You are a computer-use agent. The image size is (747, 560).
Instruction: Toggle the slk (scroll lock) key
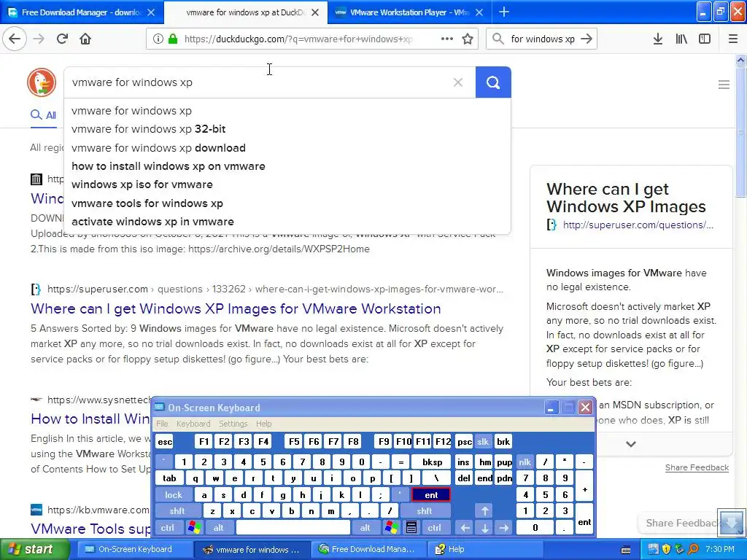pos(483,442)
